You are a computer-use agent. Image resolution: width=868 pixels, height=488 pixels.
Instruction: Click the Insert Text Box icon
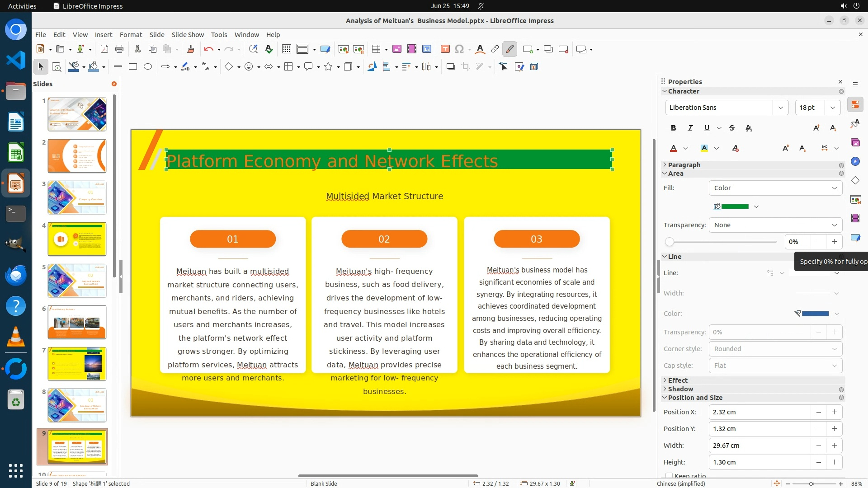tap(445, 49)
